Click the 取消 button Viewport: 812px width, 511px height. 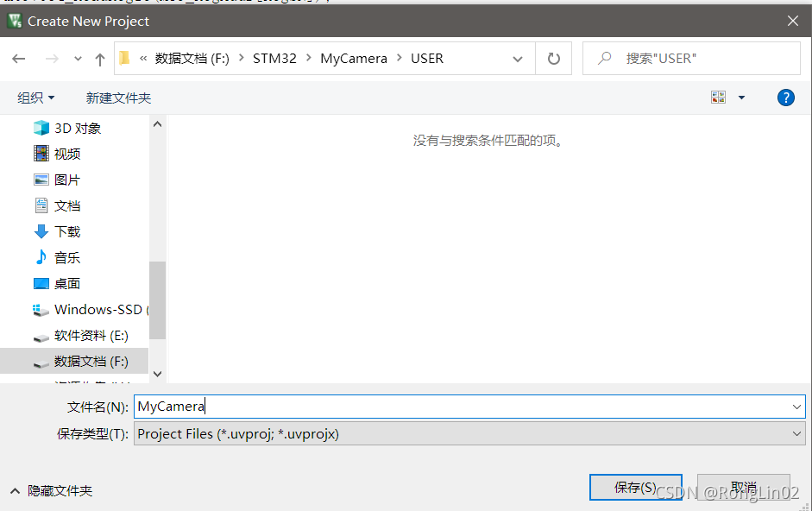[x=744, y=487]
